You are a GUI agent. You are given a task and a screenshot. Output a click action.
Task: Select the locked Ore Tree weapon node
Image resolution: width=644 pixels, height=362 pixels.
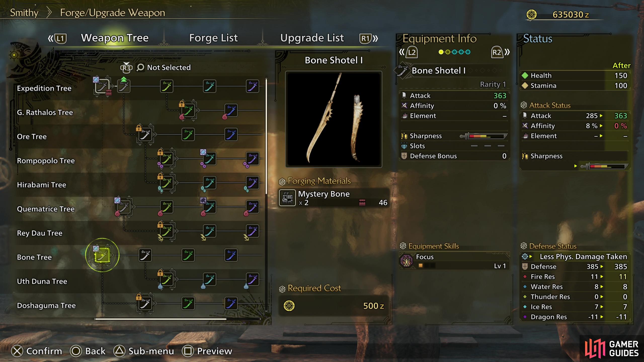coord(145,135)
